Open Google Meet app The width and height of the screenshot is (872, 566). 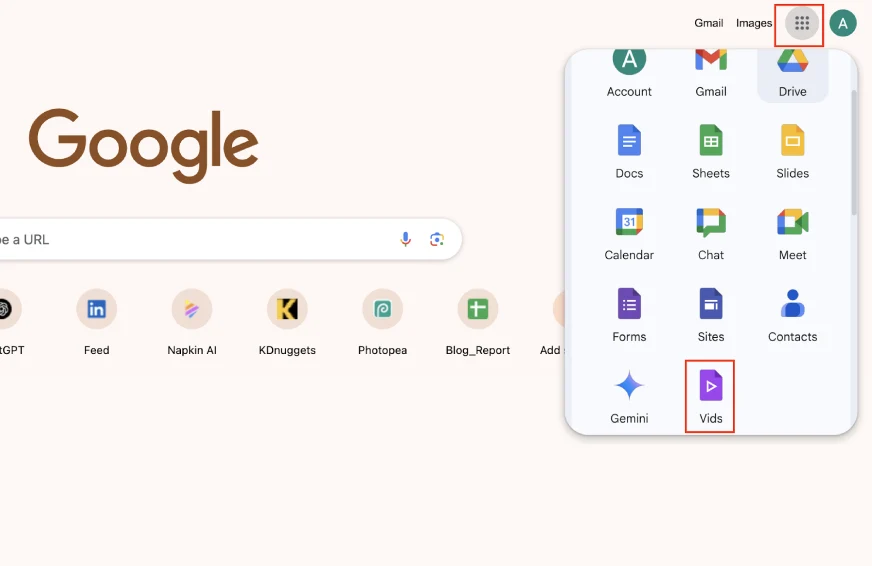click(792, 232)
